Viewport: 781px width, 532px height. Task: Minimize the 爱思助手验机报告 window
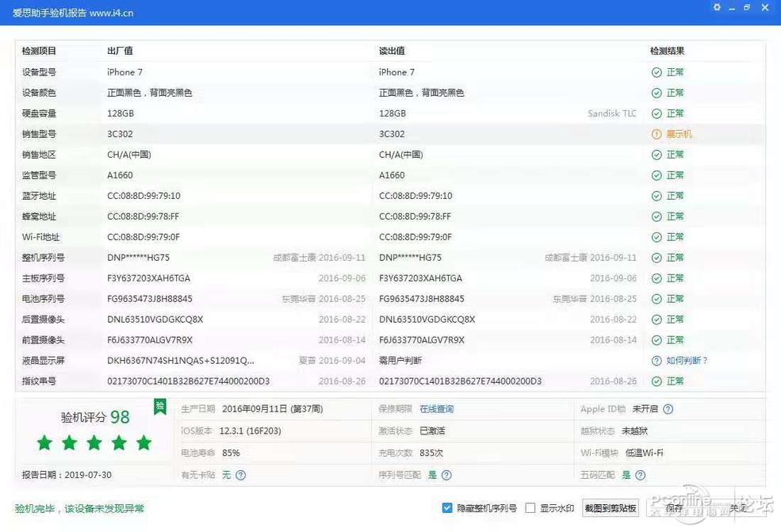[x=732, y=8]
